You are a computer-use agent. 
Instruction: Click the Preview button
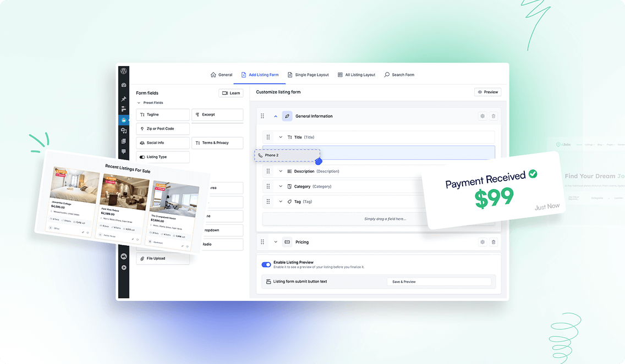[487, 92]
